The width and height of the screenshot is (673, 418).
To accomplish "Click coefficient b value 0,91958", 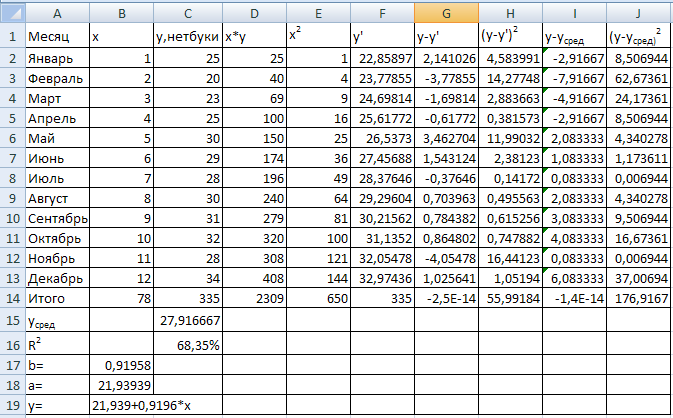I will (121, 365).
